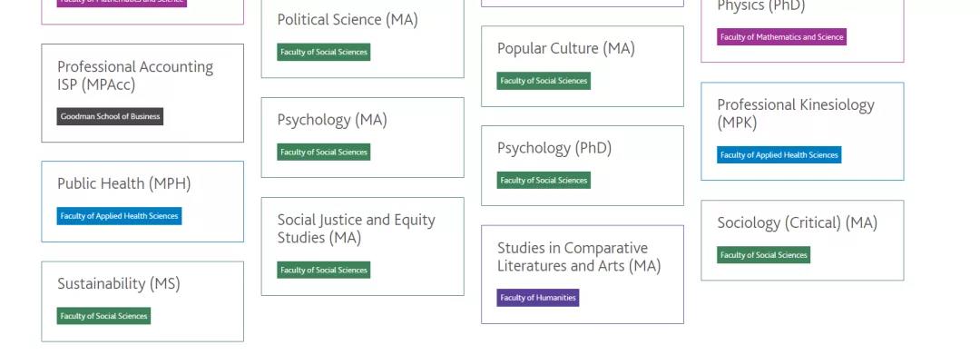Open Political Science (MA) program
The height and width of the screenshot is (355, 980).
point(362,37)
